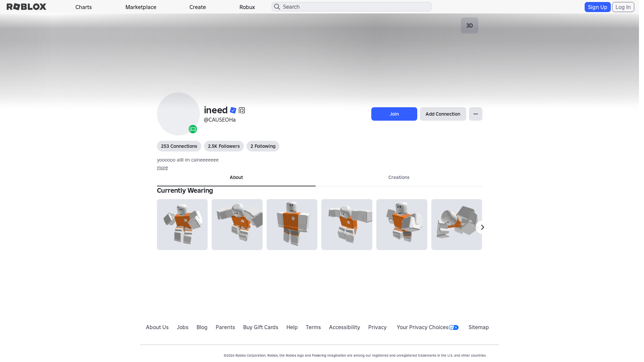644x362 pixels.
Task: Select the fourth Currently Wearing thumbnail
Action: [347, 225]
